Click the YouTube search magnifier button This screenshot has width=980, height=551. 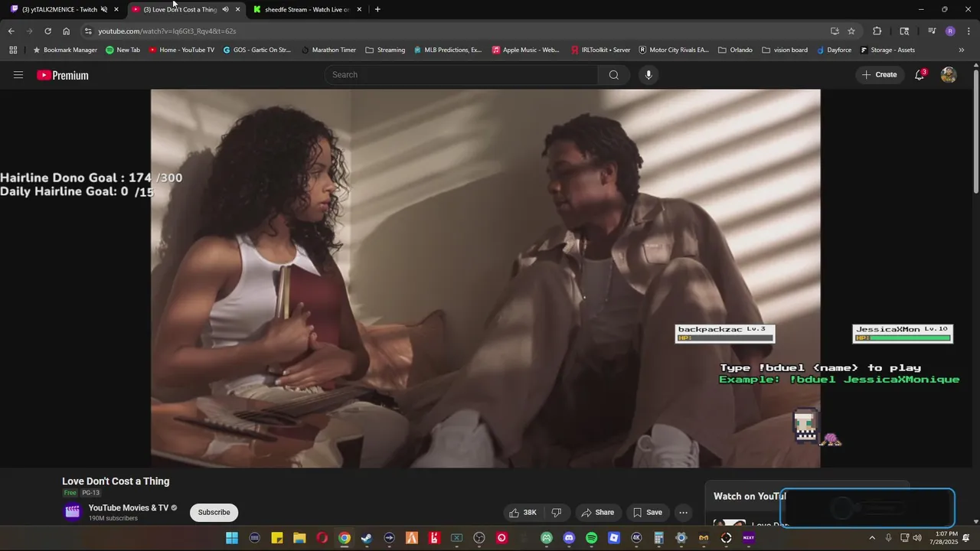613,75
